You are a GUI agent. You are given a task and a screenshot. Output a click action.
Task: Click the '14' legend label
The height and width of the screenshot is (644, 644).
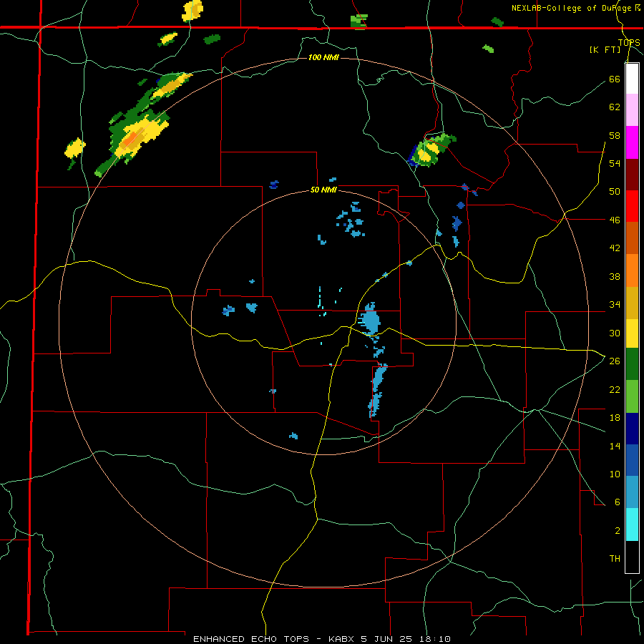[615, 446]
